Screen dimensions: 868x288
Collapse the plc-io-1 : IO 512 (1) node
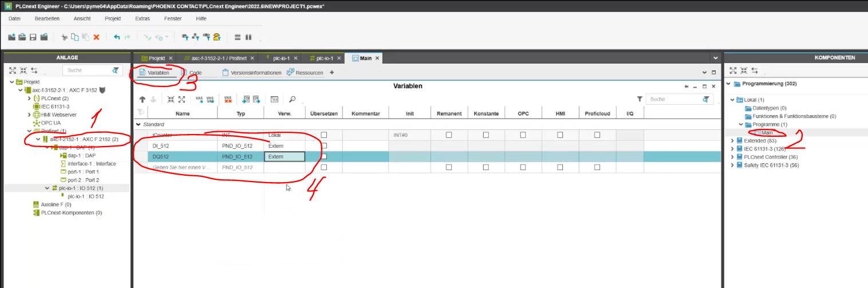tap(47, 188)
